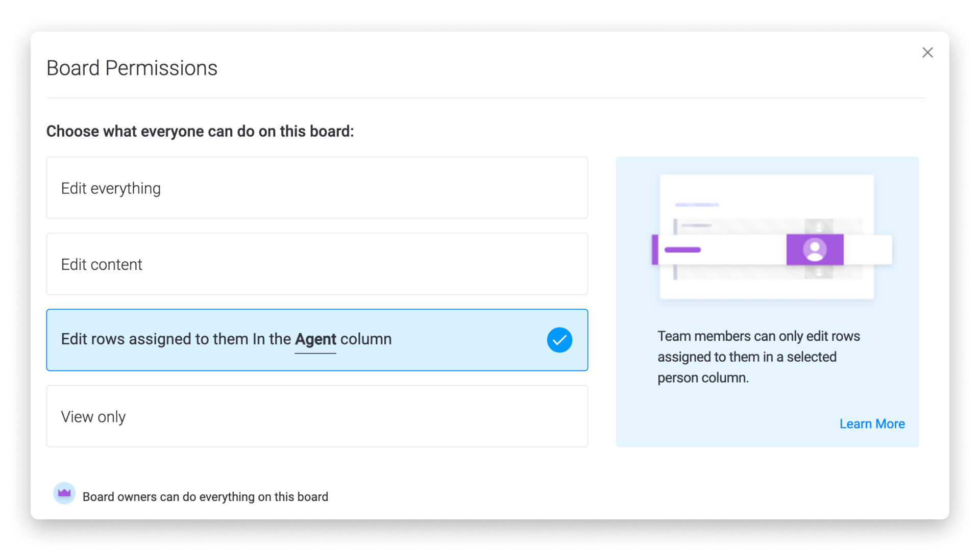The height and width of the screenshot is (551, 980).
Task: Click the gray person icon above the avatar
Action: (819, 226)
